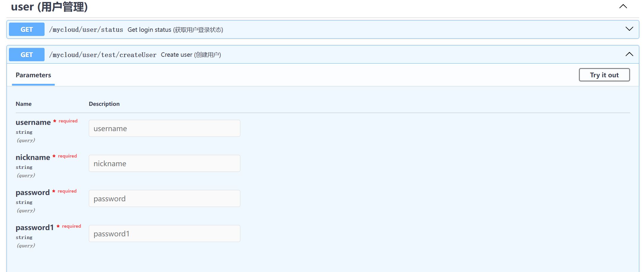644x272 pixels.
Task: Click the GET badge for the createUser endpoint
Action: point(26,54)
